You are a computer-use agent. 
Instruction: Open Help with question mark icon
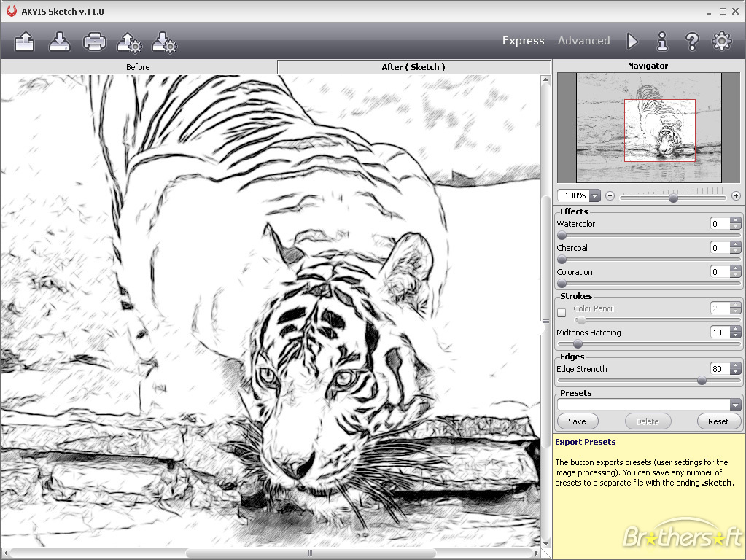pyautogui.click(x=692, y=41)
